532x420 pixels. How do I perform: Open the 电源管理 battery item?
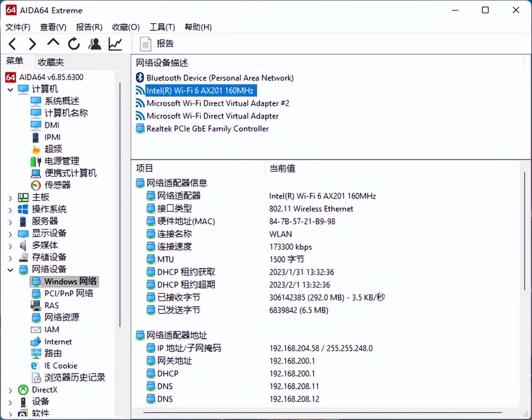coord(55,161)
